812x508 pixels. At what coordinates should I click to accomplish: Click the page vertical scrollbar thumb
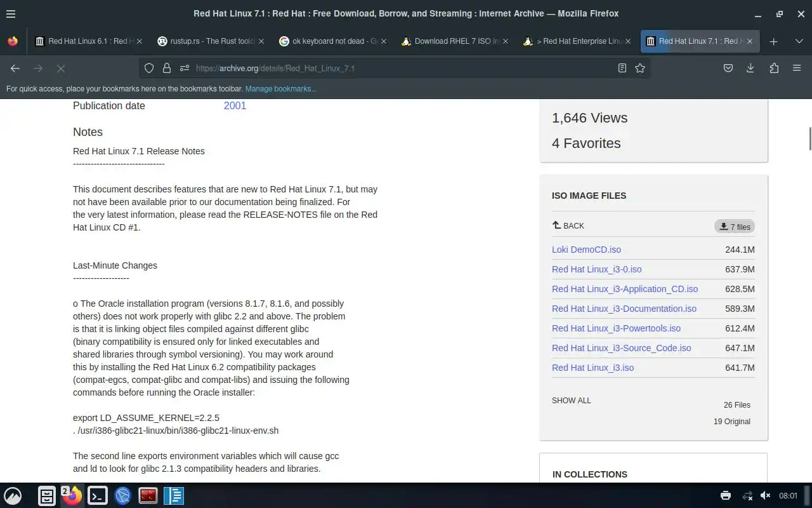pyautogui.click(x=809, y=138)
